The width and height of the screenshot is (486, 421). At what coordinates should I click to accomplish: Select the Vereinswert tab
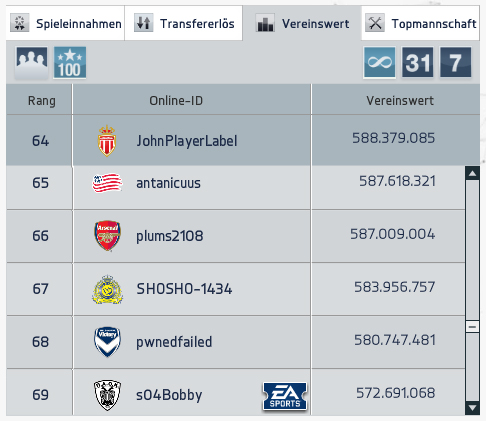(302, 23)
